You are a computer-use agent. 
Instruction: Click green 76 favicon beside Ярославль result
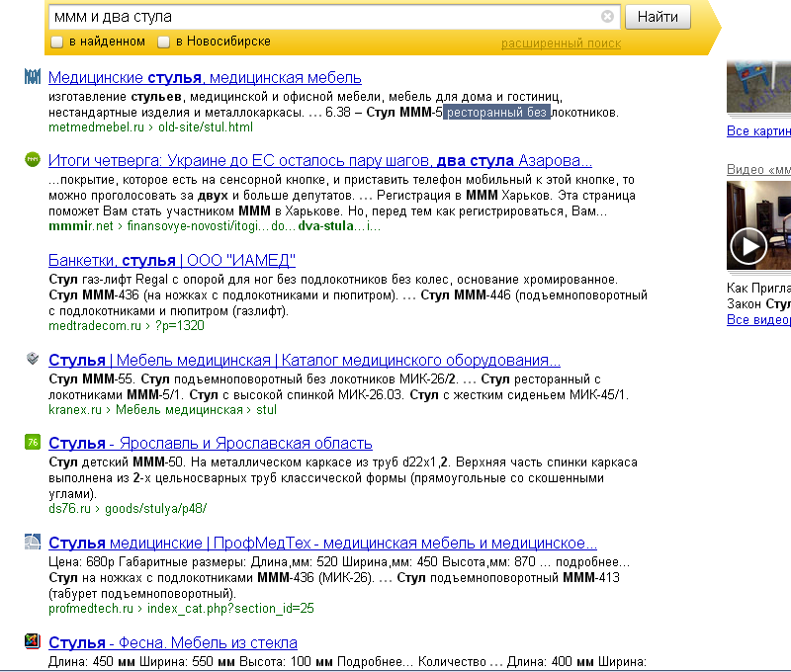point(33,442)
